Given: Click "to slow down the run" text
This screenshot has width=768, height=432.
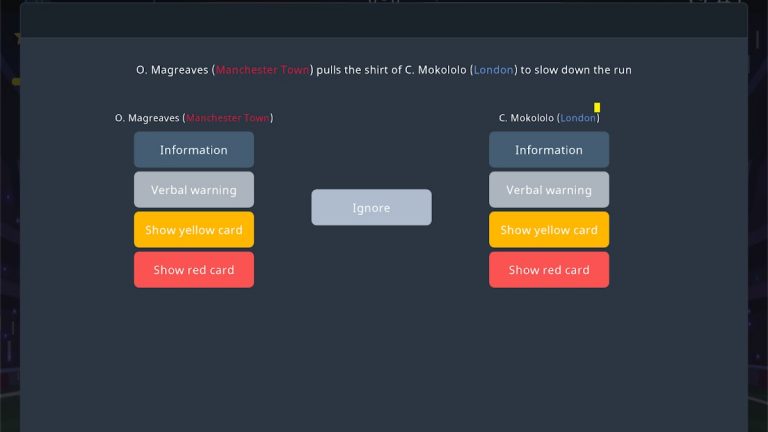Looking at the screenshot, I should coord(576,70).
